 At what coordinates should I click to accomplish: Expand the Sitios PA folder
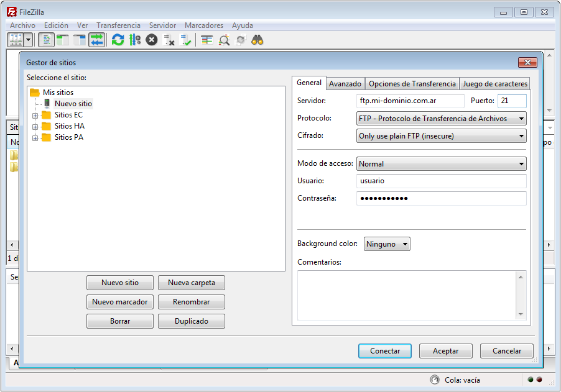35,138
